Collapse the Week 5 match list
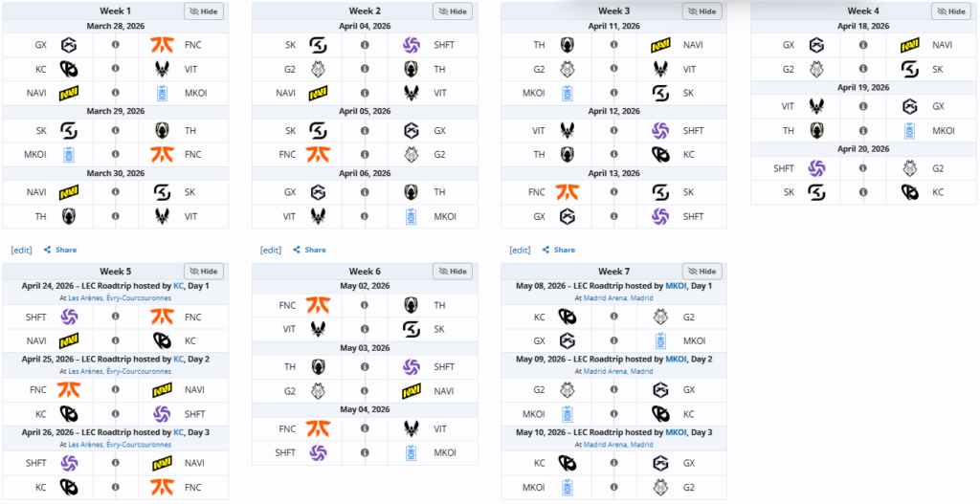Screen dimensions: 980x504 (x=204, y=272)
